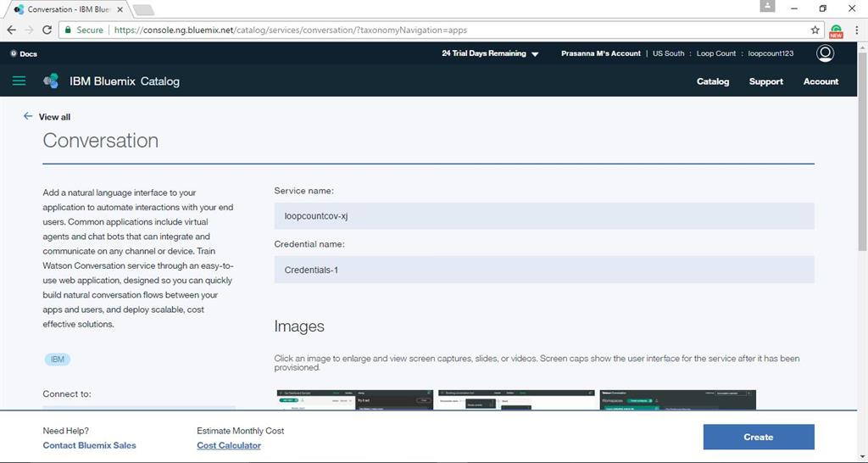This screenshot has width=868, height=463.
Task: Open the Chrome three-dot menu
Action: point(856,30)
